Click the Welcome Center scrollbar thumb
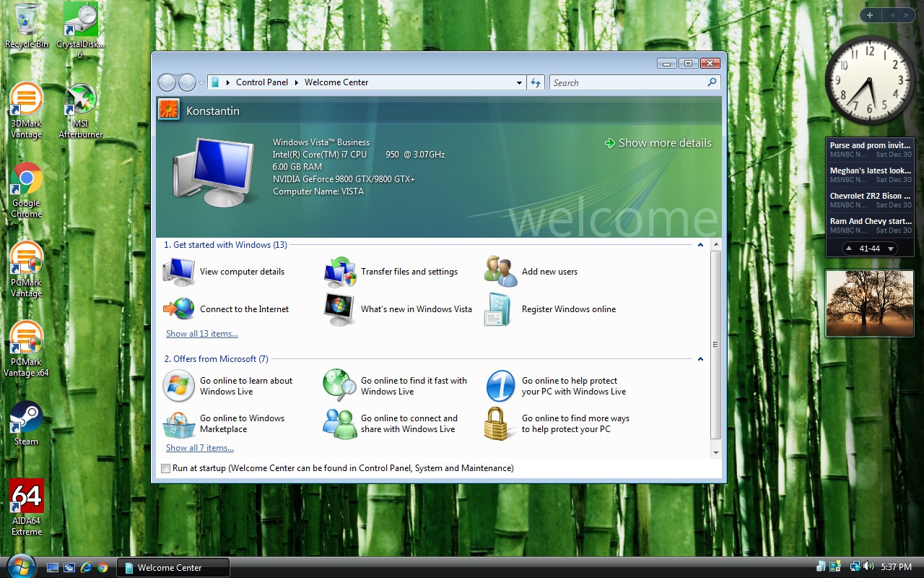This screenshot has width=924, height=578. 715,345
